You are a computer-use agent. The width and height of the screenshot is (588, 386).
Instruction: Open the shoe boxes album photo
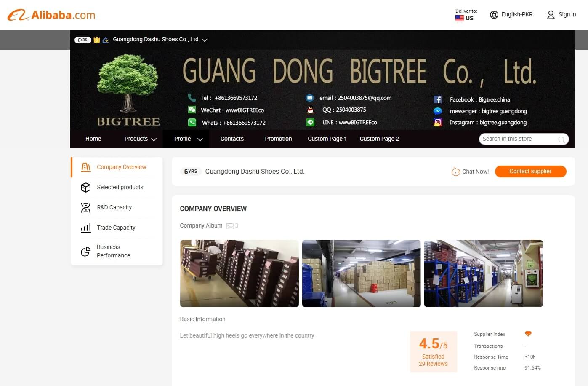(239, 273)
